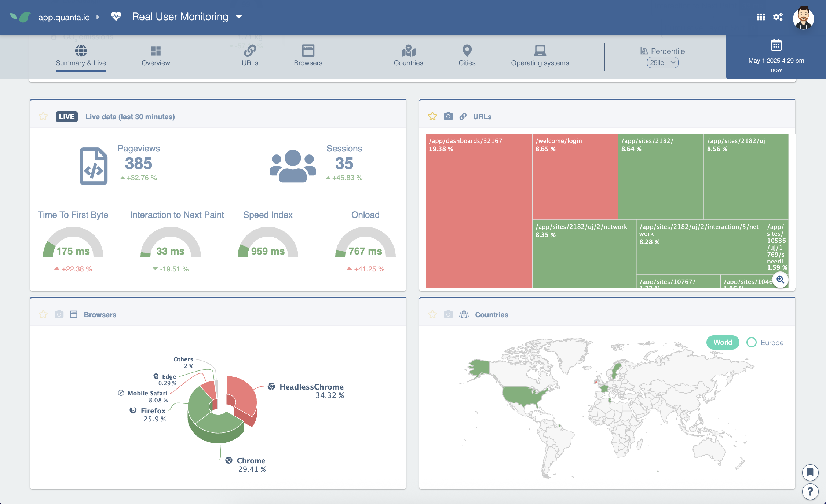Image resolution: width=826 pixels, height=504 pixels.
Task: Click the HeadlessChrome pie slice label
Action: (311, 387)
